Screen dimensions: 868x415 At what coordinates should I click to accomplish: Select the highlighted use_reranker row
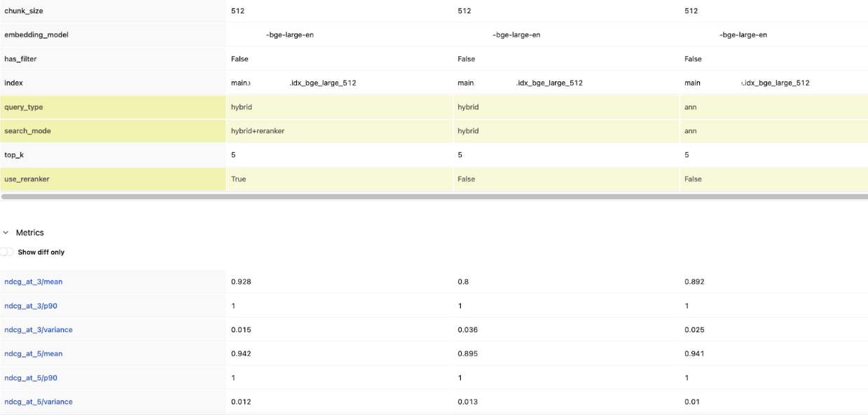[x=27, y=179]
